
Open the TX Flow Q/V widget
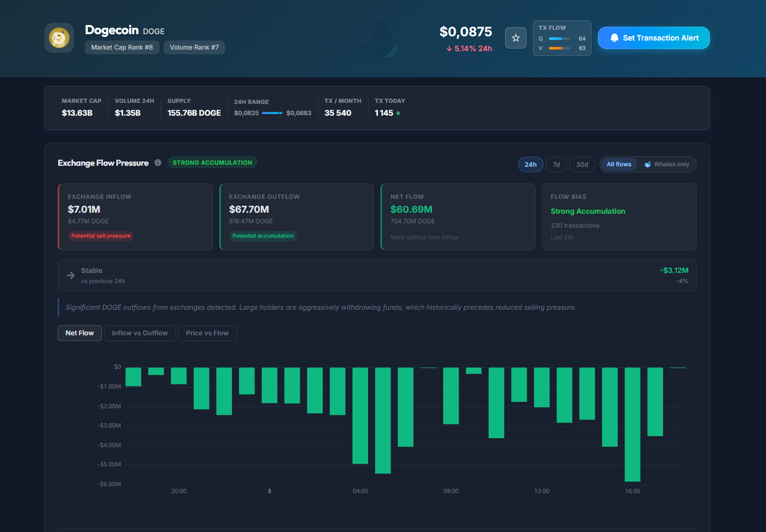(x=562, y=38)
